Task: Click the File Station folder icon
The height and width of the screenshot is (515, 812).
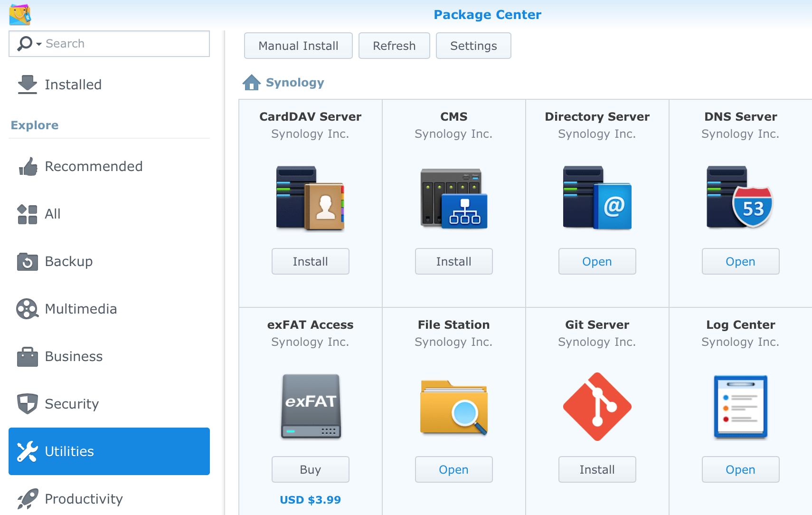Action: point(454,407)
